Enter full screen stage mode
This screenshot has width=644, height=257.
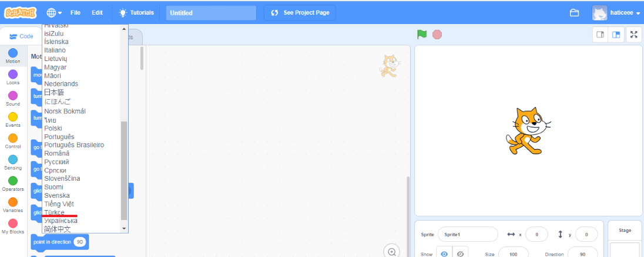click(634, 35)
